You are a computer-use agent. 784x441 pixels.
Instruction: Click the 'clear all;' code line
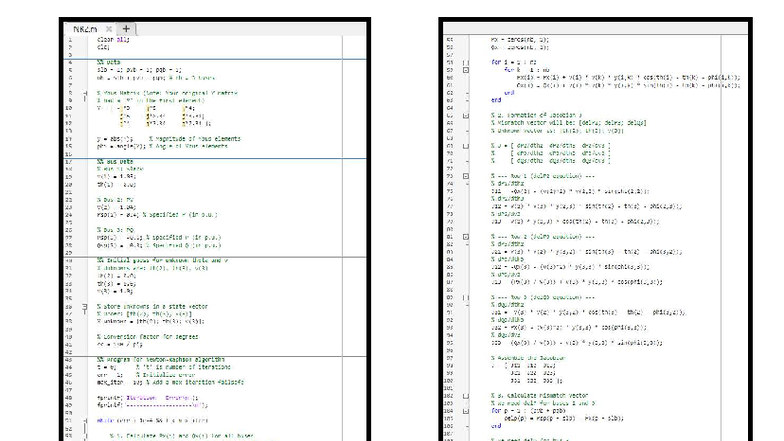[x=113, y=40]
